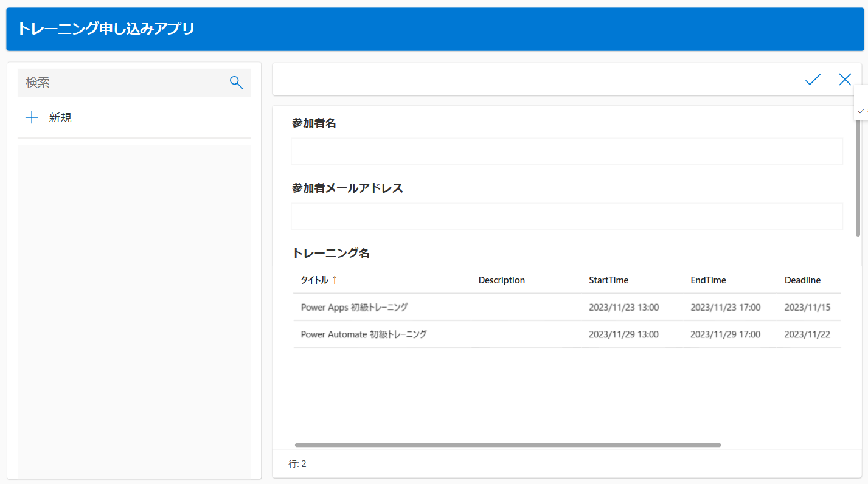The image size is (868, 484).
Task: Click the checkmark submit icon
Action: pos(813,79)
